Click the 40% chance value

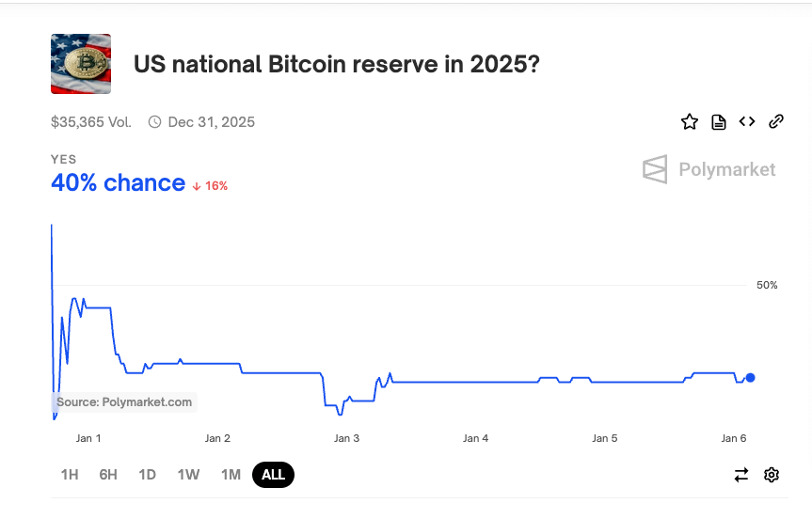[118, 183]
